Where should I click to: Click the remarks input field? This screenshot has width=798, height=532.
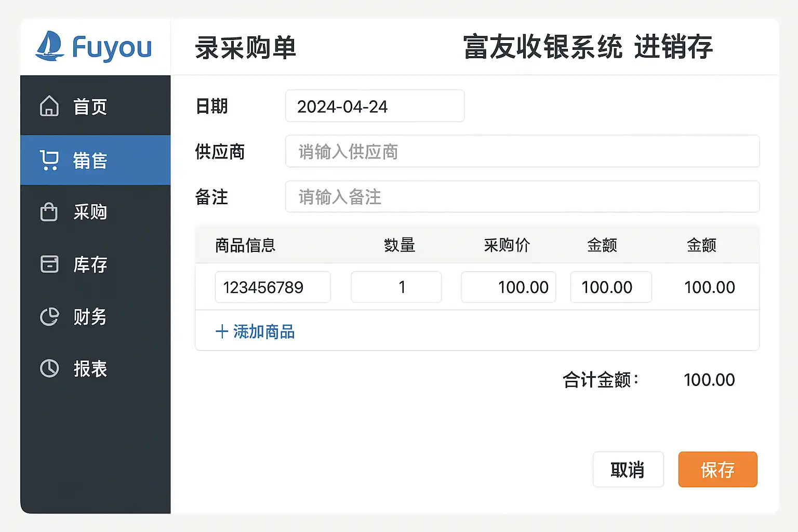point(522,196)
